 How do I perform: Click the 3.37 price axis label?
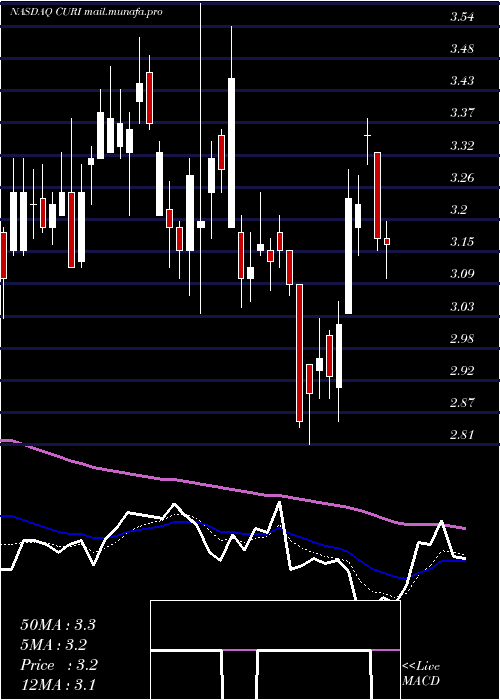(x=462, y=113)
